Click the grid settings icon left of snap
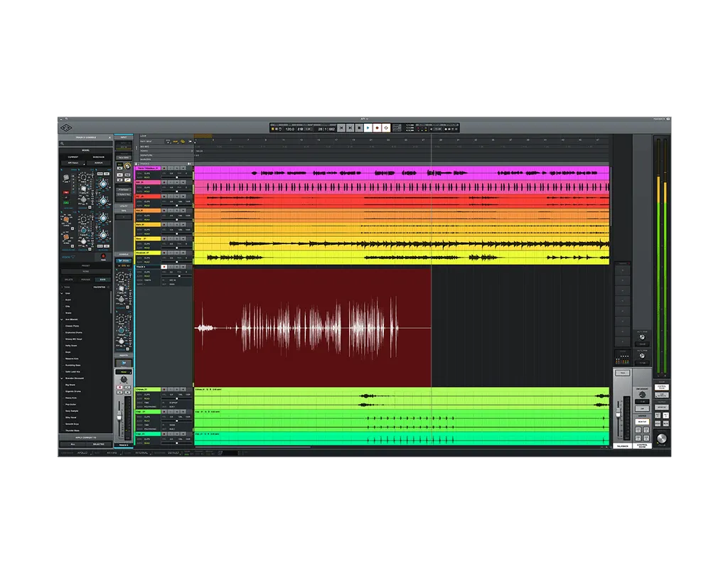This screenshot has height=572, width=728. tap(168, 142)
